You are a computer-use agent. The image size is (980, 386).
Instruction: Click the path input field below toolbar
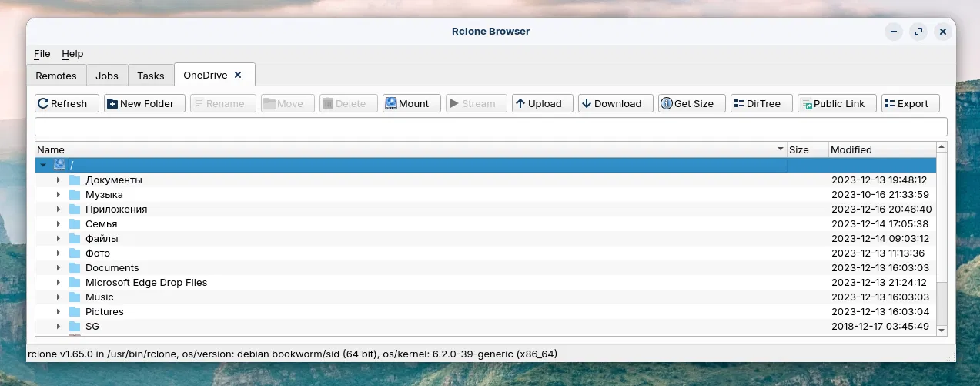[491, 127]
